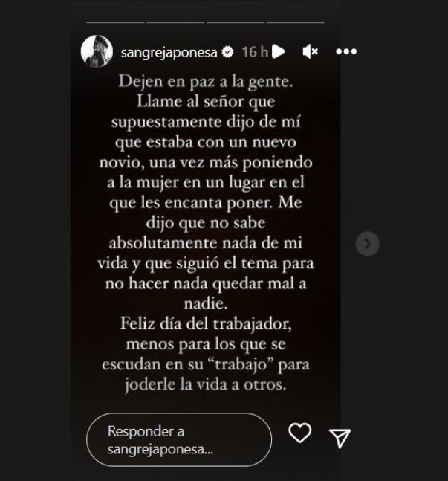Focus the 'Responder a sangrejaponesa...' reply field
The image size is (448, 481).
pos(179,439)
